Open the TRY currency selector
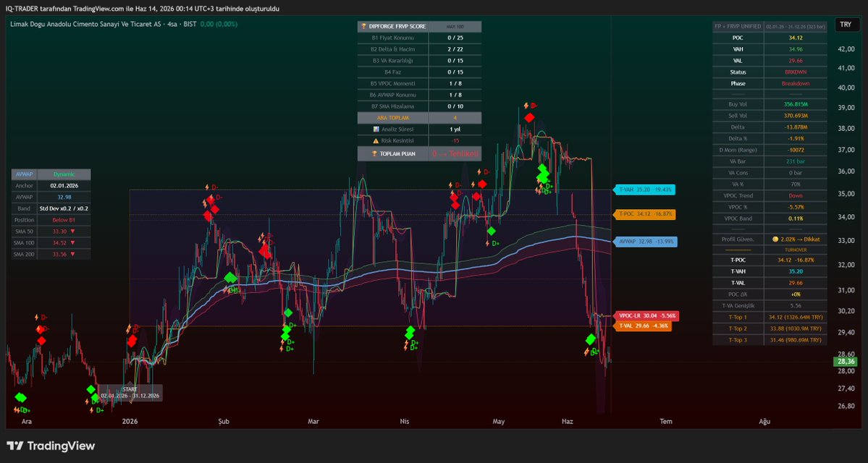The width and height of the screenshot is (868, 463). pos(846,25)
